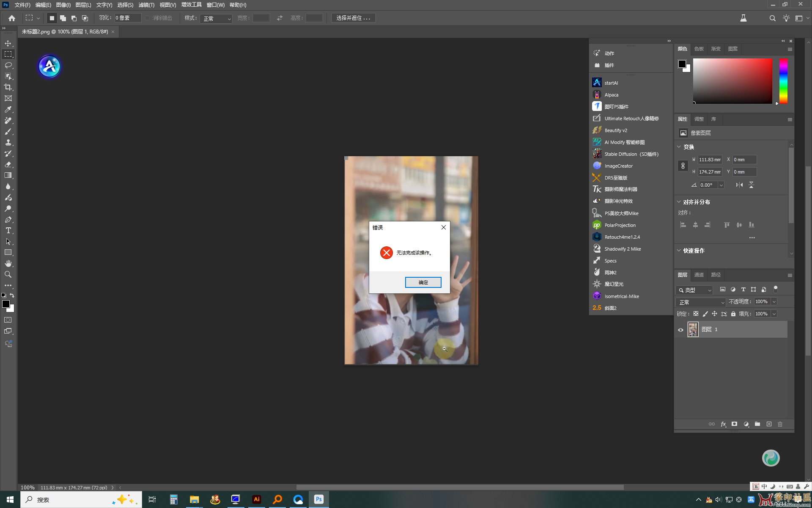Switch to the 色板 tab

pyautogui.click(x=699, y=49)
